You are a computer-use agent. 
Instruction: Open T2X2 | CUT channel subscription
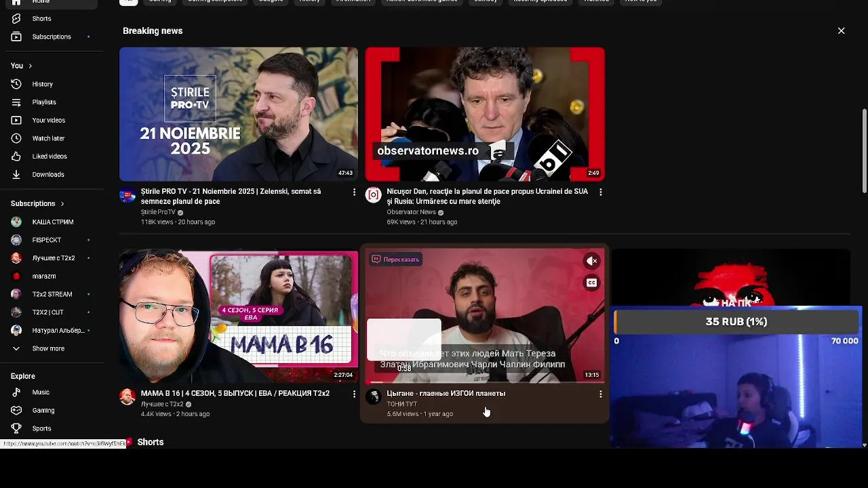click(48, 312)
